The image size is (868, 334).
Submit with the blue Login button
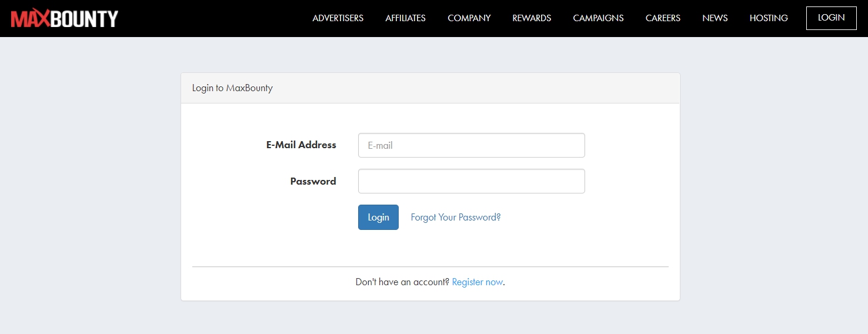click(378, 217)
